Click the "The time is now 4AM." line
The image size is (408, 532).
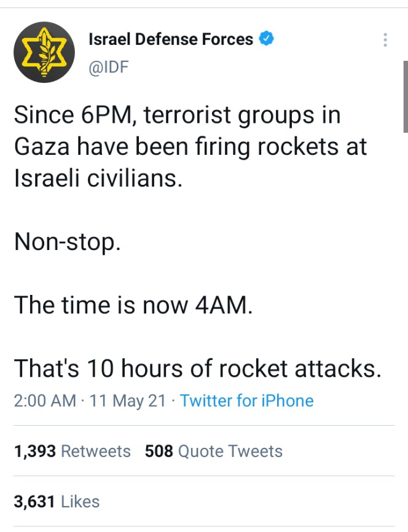click(133, 304)
